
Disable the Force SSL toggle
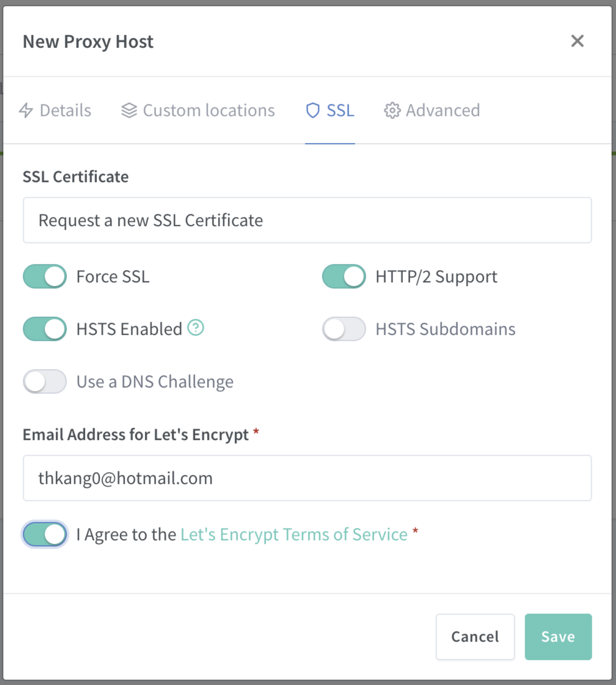[x=45, y=277]
